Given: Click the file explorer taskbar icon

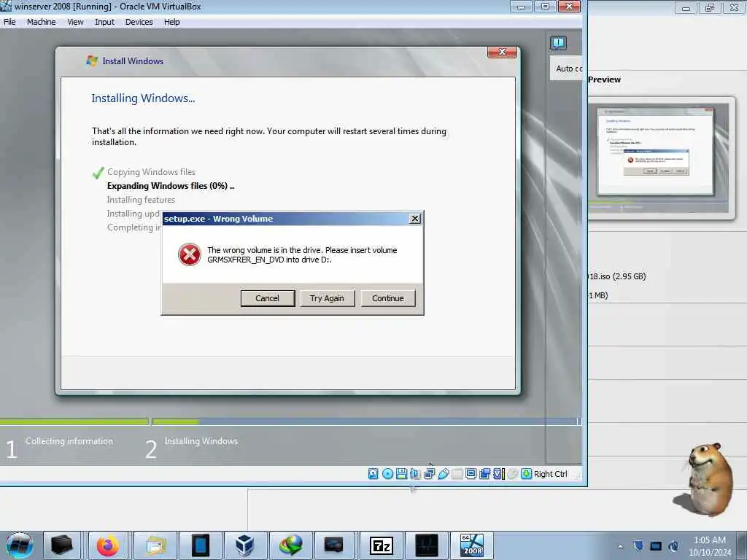Looking at the screenshot, I should pyautogui.click(x=155, y=545).
